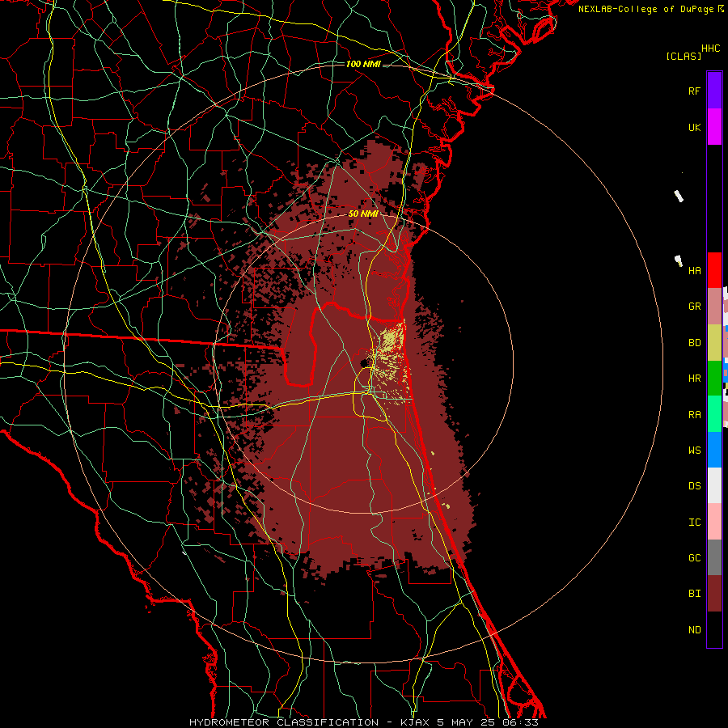Image resolution: width=728 pixels, height=728 pixels.
Task: Click the 'HHC' product code text
Action: (710, 49)
